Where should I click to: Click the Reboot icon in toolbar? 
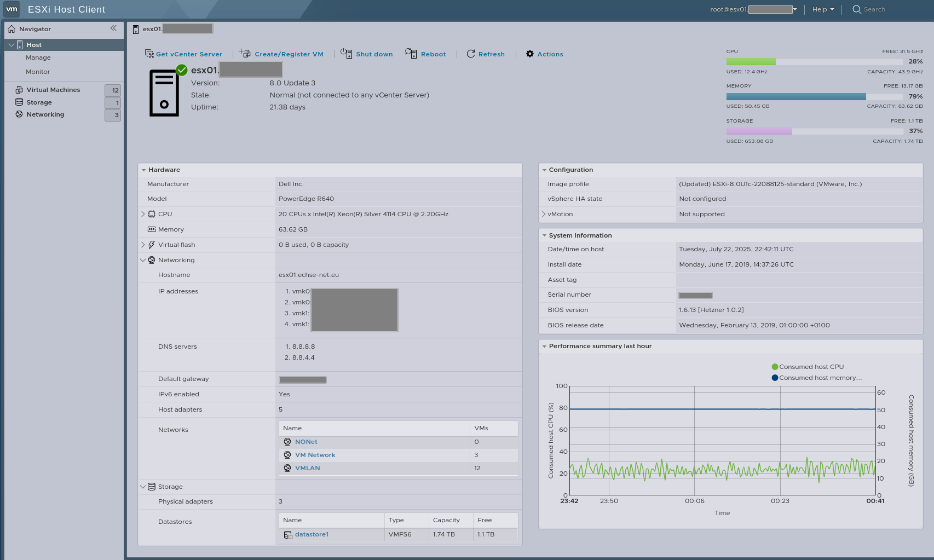coord(411,53)
